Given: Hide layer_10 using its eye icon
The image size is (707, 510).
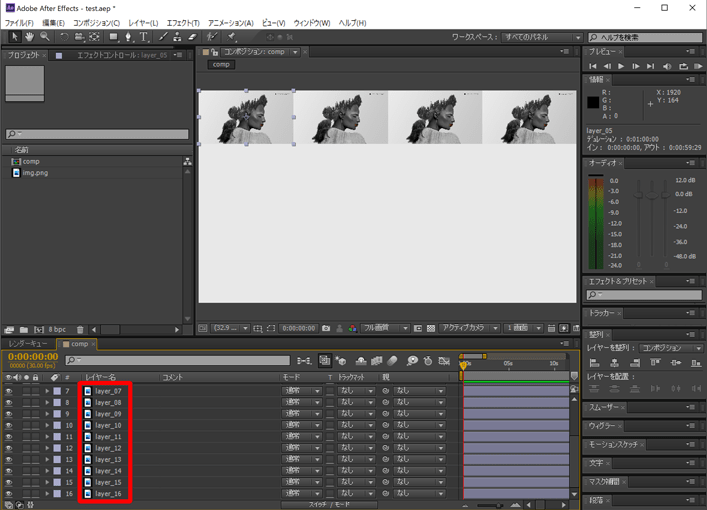Looking at the screenshot, I should point(9,425).
